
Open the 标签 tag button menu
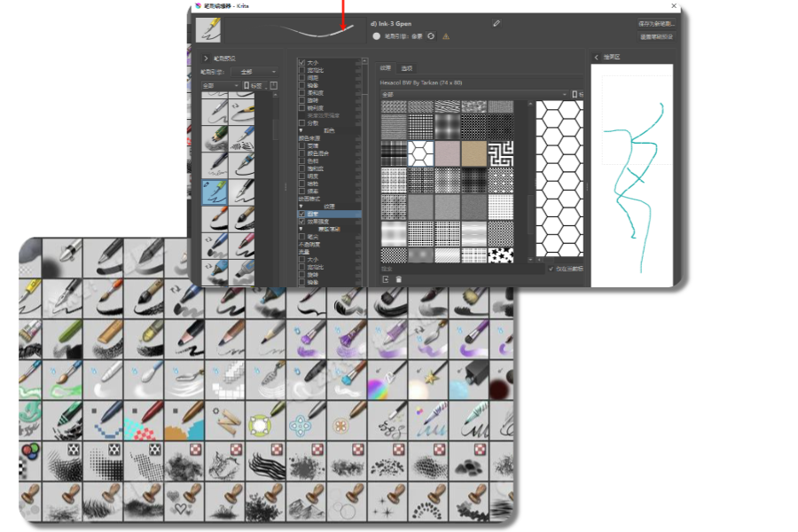point(255,85)
